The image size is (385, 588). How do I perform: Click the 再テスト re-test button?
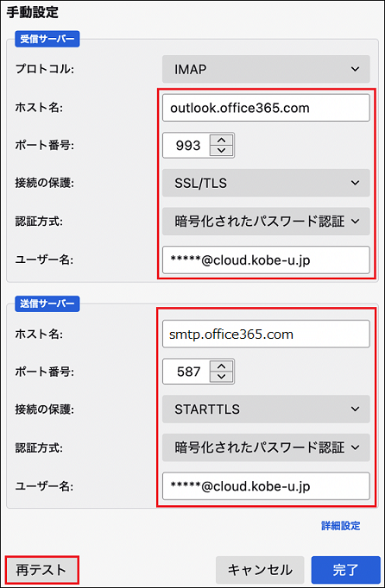click(41, 570)
